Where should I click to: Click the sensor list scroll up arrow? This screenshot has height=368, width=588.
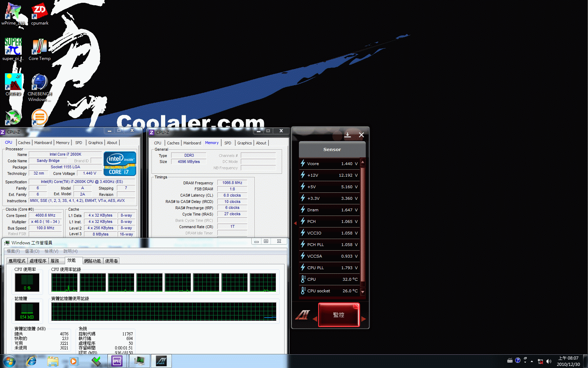point(363,162)
